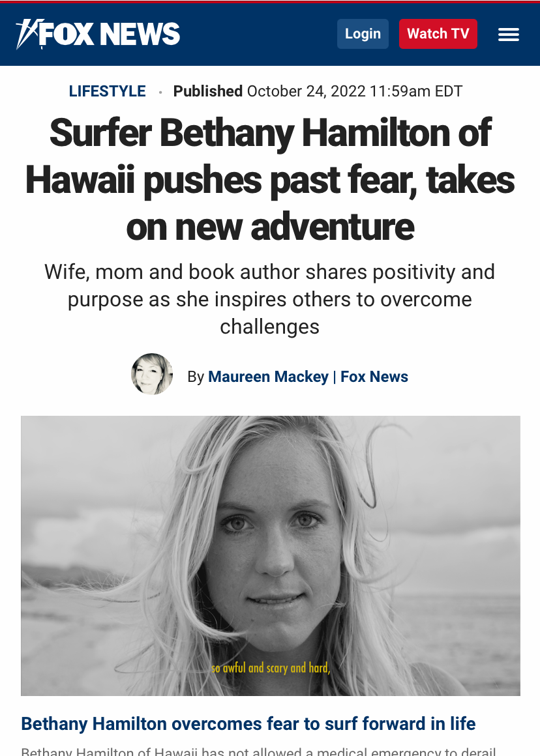
Task: Click the Fox News logo
Action: [98, 35]
